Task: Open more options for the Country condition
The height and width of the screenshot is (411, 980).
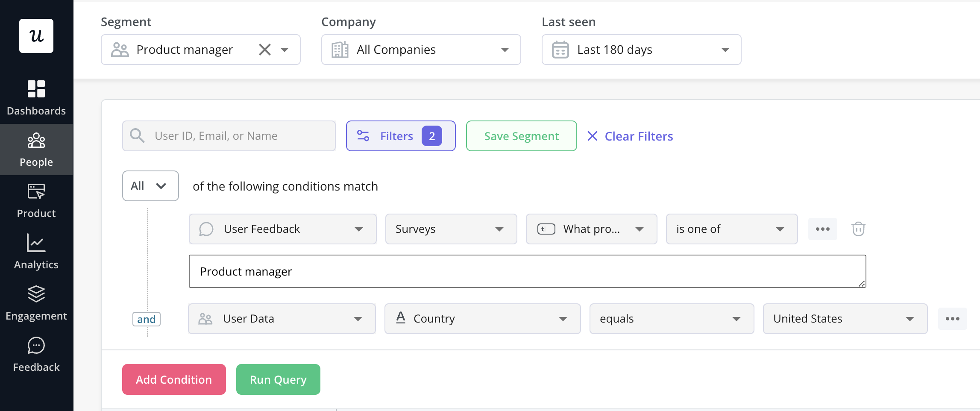Action: click(x=952, y=318)
